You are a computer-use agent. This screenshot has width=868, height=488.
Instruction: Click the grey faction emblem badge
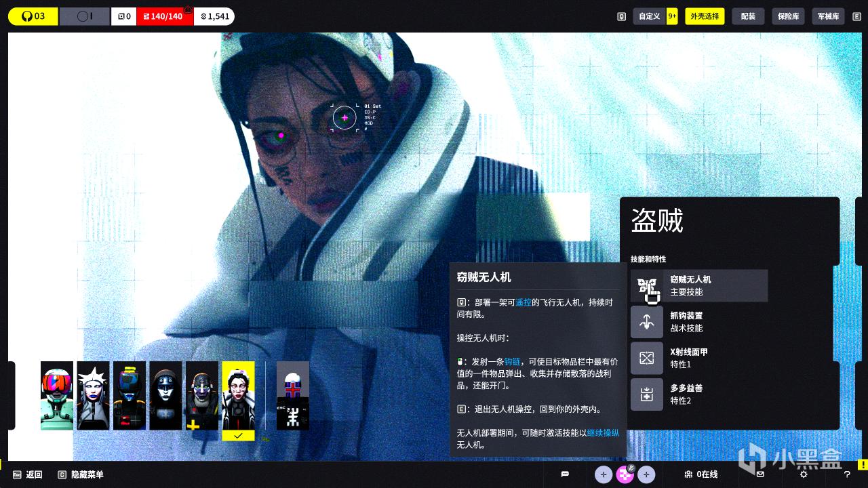84,16
